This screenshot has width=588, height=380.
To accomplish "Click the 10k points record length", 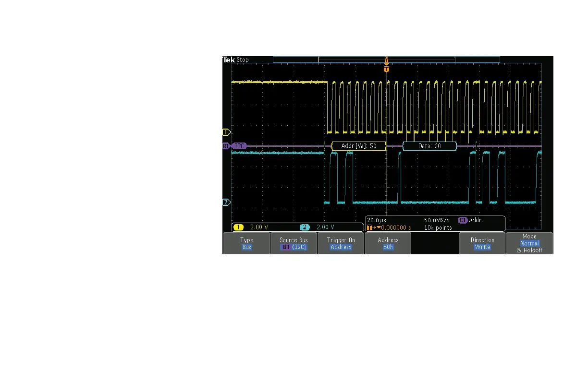I will pyautogui.click(x=438, y=227).
